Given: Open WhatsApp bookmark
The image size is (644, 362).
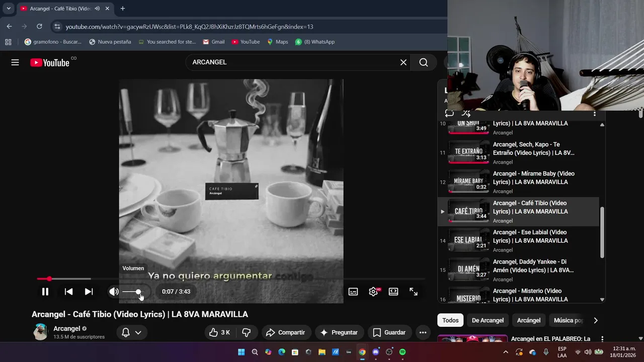Looking at the screenshot, I should [x=315, y=42].
